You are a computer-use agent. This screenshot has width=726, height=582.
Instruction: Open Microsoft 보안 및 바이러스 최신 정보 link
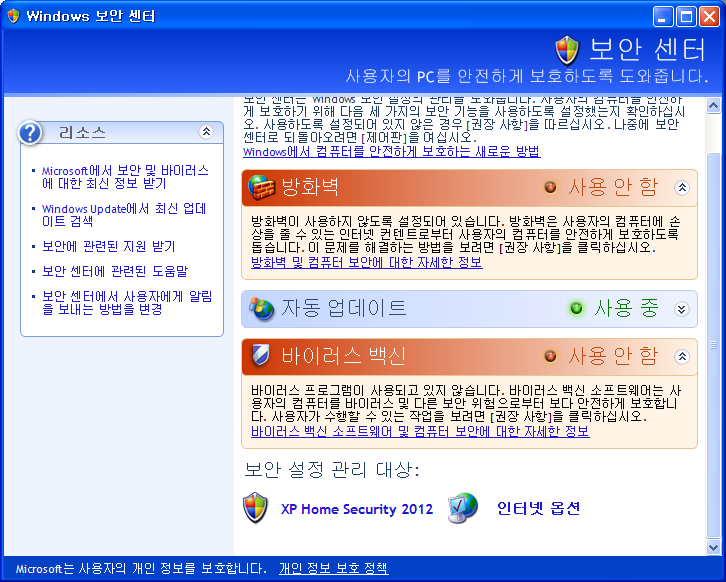(125, 177)
